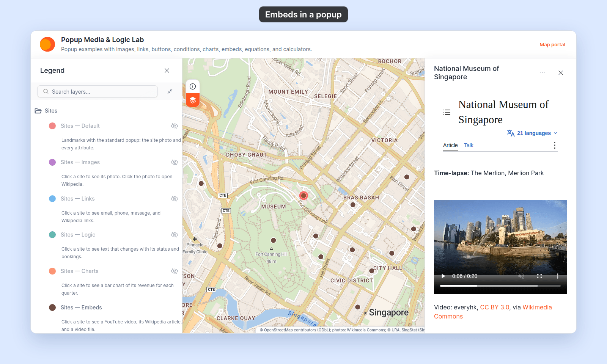Click the translate languages icon

[x=511, y=133]
